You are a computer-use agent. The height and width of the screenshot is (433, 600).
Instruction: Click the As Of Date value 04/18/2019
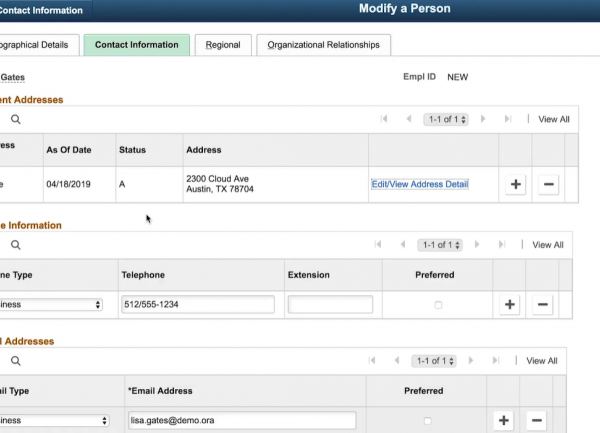click(68, 184)
